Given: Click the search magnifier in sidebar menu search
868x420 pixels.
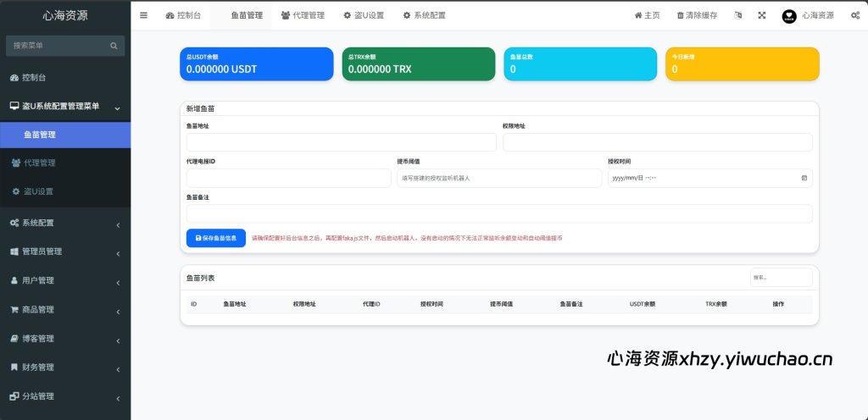Looking at the screenshot, I should pyautogui.click(x=114, y=46).
